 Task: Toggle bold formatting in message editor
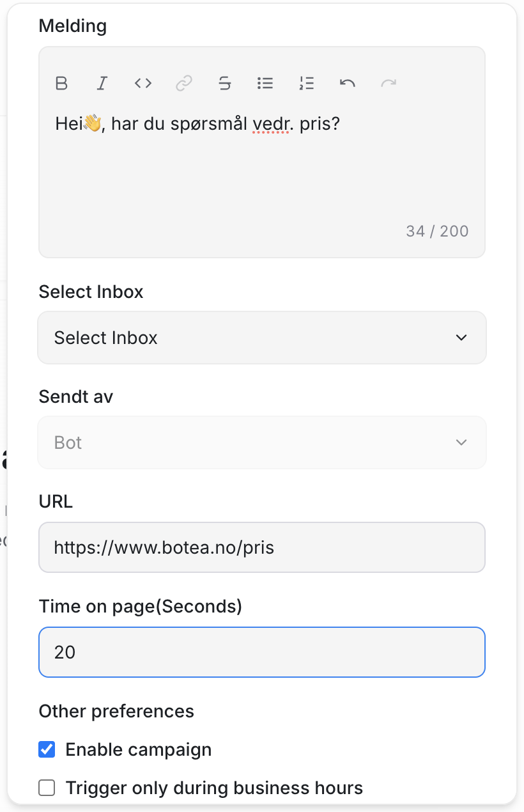click(x=61, y=83)
